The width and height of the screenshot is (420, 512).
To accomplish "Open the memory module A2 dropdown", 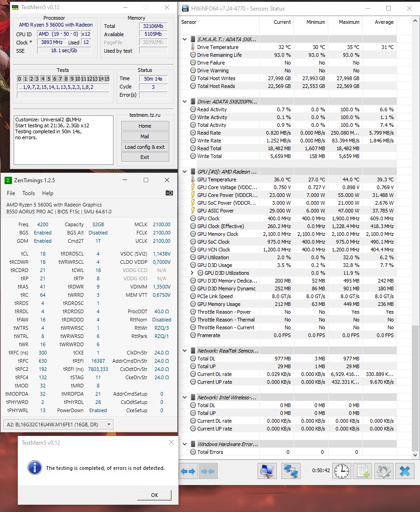I will (58, 425).
